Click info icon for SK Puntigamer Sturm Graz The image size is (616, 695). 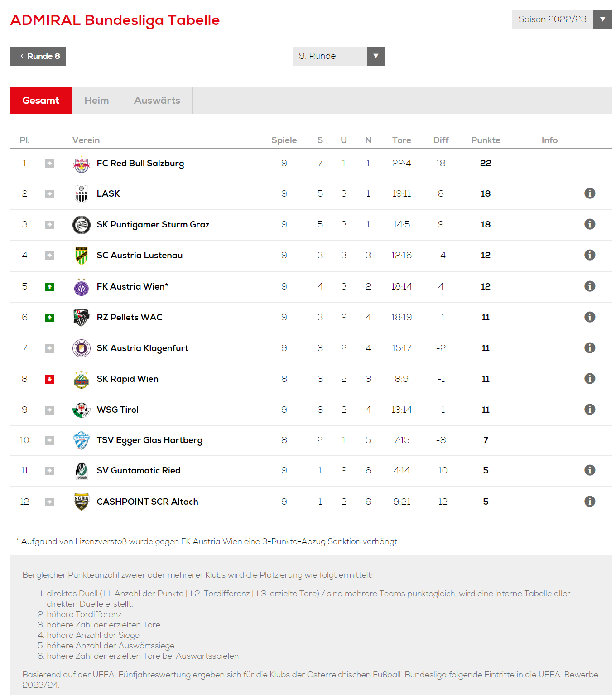coord(589,224)
